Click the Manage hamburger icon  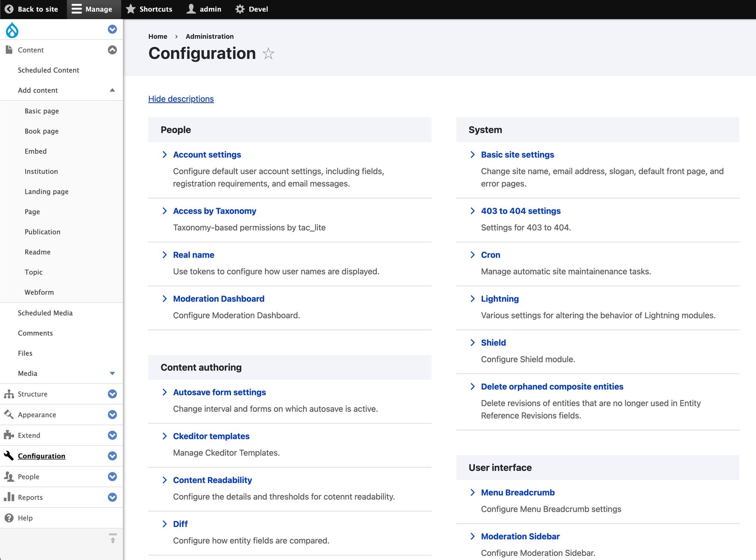click(x=76, y=9)
